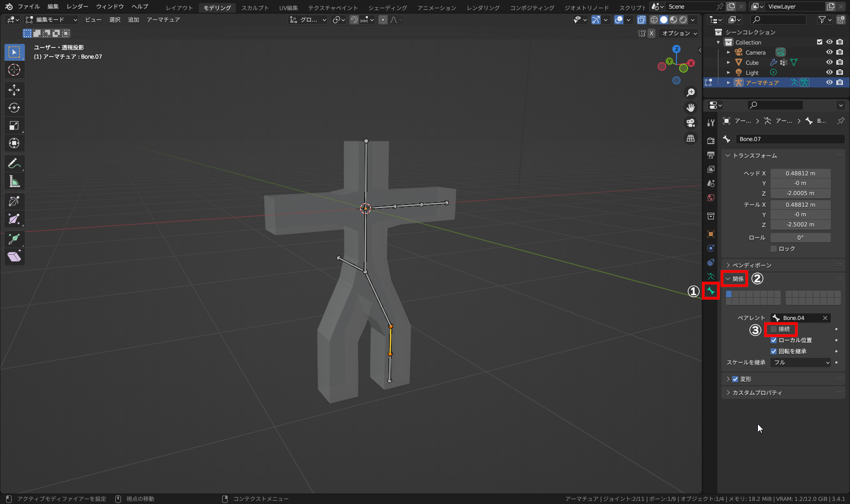Open the レンダー menu

pyautogui.click(x=77, y=7)
